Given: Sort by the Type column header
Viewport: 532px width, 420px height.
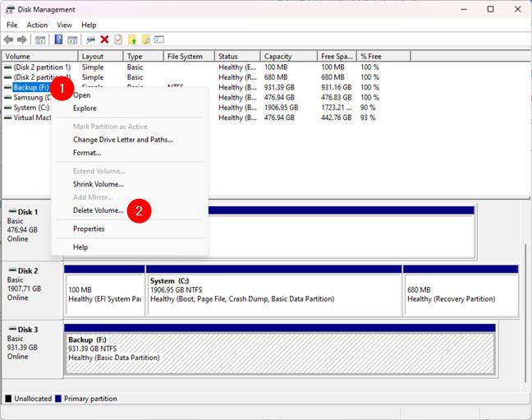Looking at the screenshot, I should click(x=143, y=57).
